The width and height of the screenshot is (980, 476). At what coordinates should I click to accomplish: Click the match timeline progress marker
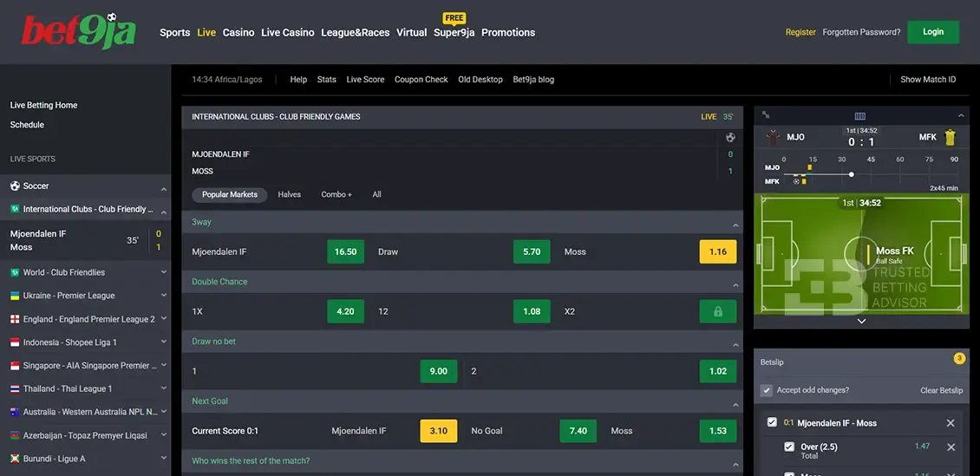[x=852, y=174]
